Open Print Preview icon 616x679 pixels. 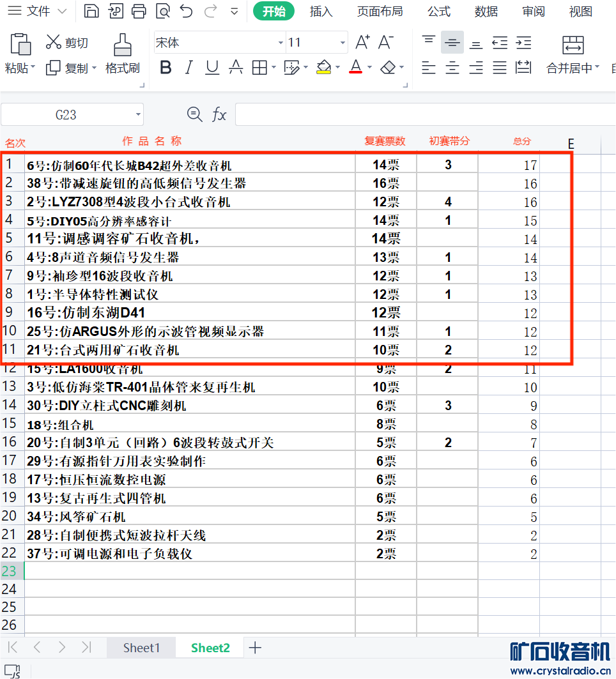163,11
